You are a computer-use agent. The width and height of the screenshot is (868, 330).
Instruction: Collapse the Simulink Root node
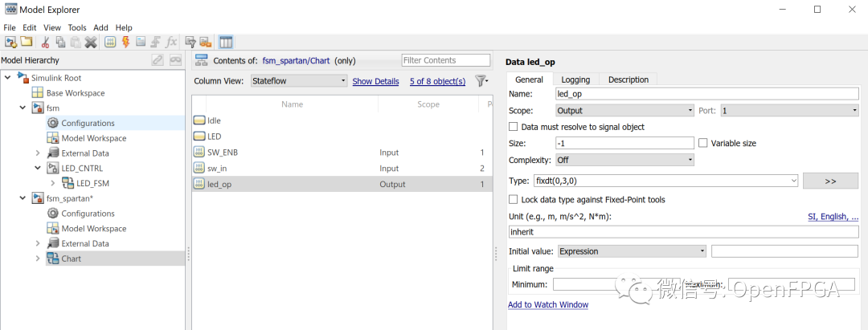tap(8, 78)
